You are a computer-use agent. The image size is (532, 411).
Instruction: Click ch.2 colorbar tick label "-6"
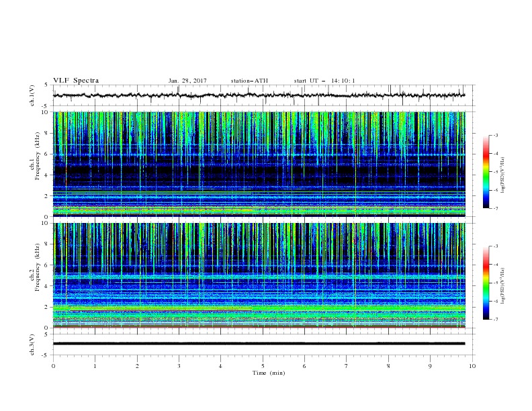[495, 301]
